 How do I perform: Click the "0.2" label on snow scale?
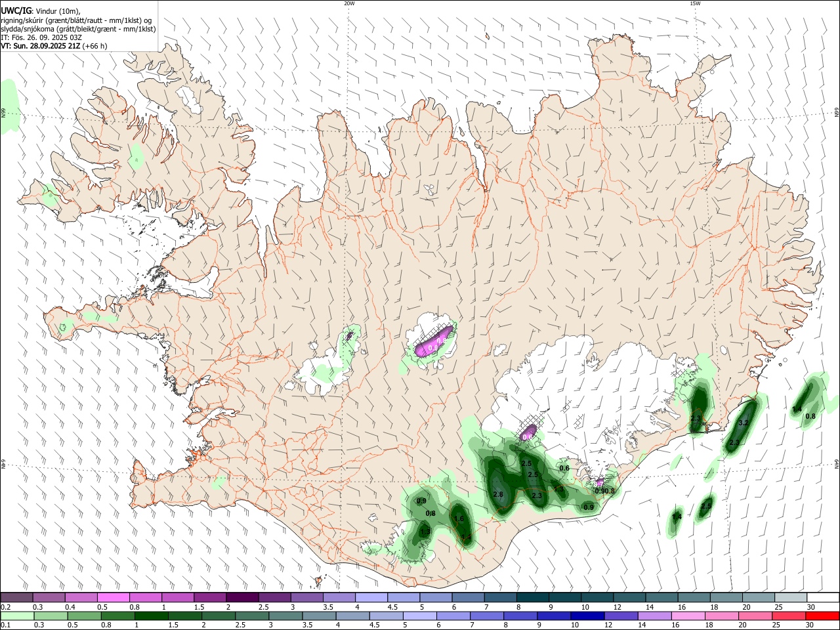point(5,607)
